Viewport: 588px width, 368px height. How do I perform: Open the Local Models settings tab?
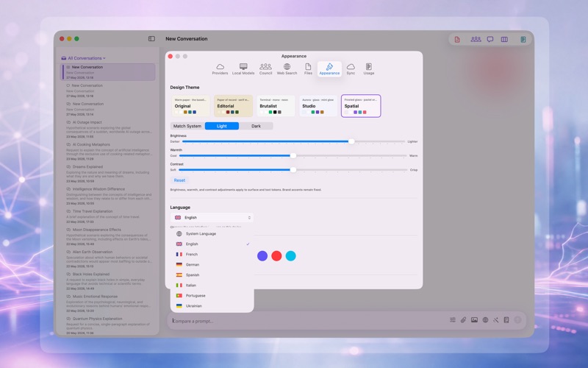(243, 69)
